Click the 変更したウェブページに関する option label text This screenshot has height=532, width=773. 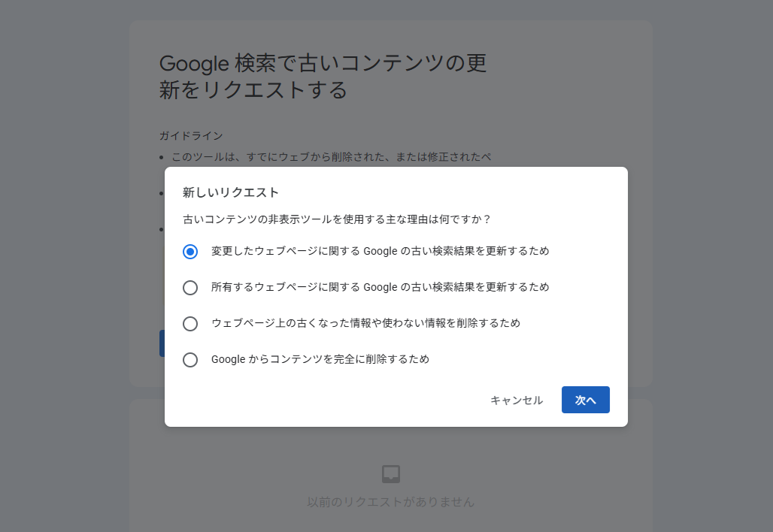pyautogui.click(x=380, y=251)
